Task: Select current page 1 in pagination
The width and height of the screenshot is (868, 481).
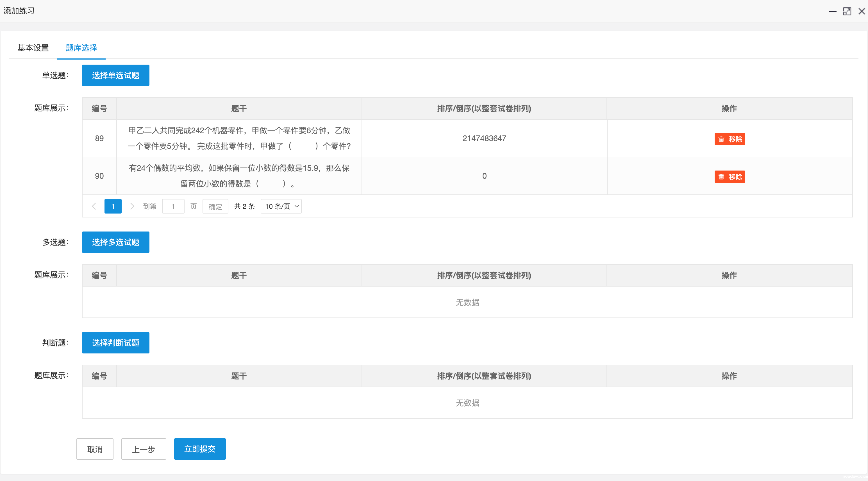Action: point(113,206)
